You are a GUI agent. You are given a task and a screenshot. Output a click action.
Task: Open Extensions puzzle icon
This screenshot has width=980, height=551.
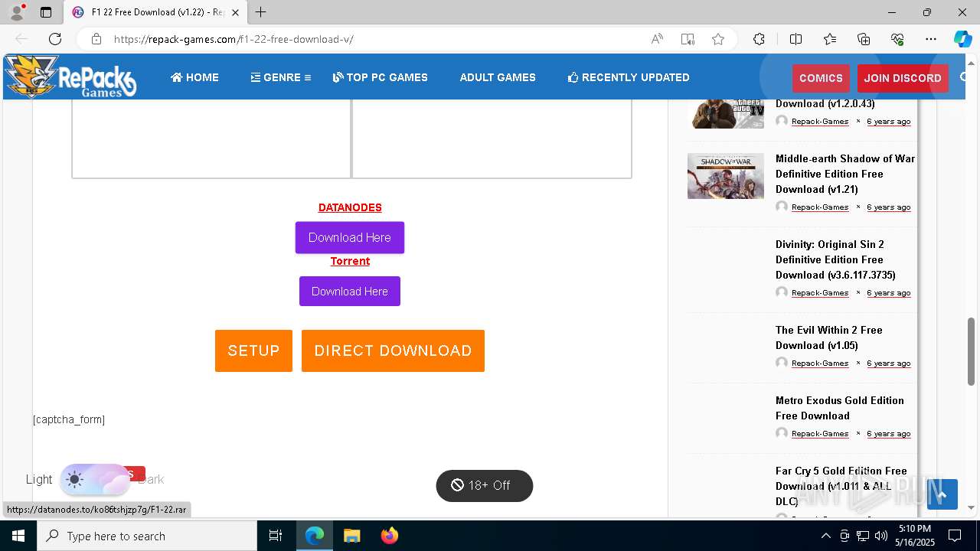759,39
